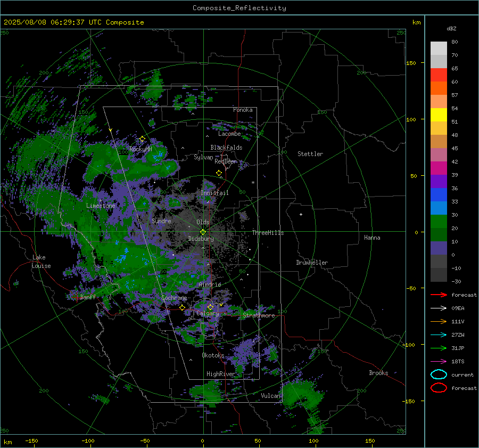Image resolution: width=479 pixels, height=448 pixels.
Task: Pick the purple 36-39 dBZ color swatch
Action: click(439, 181)
